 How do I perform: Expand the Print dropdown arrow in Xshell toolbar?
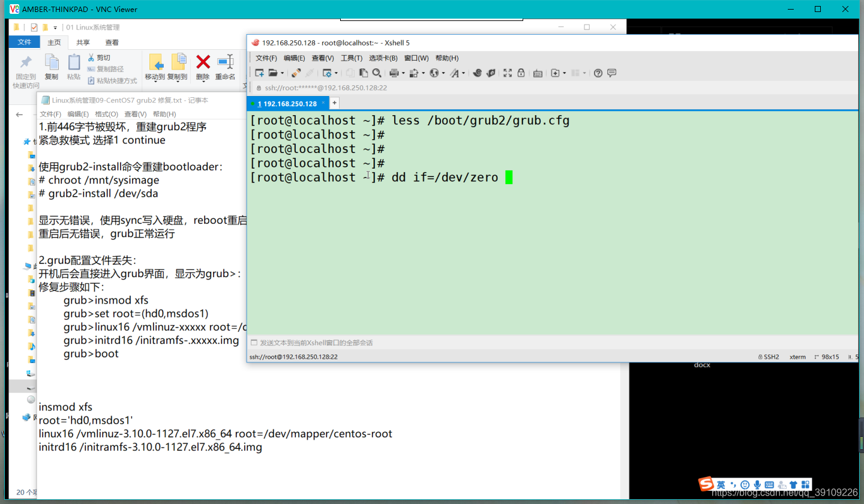coord(403,73)
